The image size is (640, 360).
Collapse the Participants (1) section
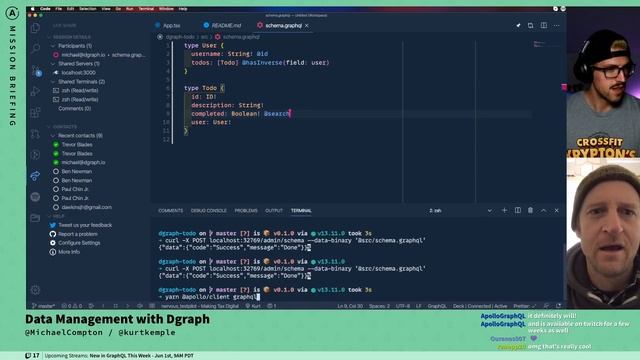53,46
